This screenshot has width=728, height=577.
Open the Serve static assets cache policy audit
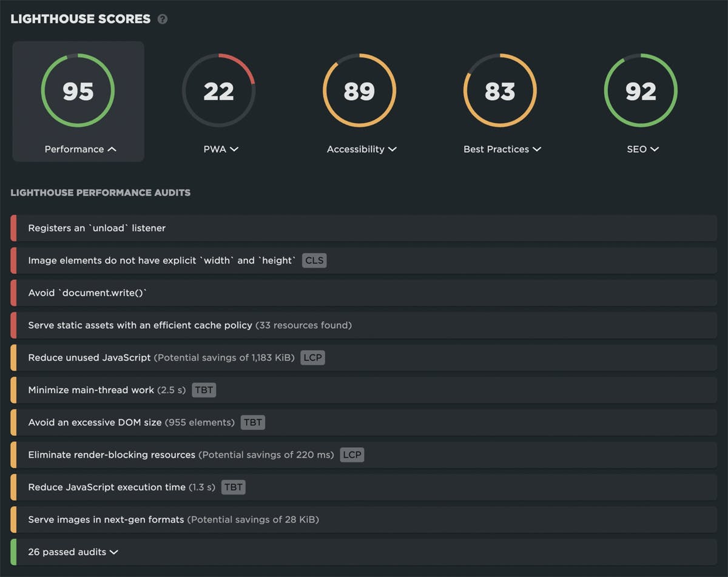[x=140, y=325]
